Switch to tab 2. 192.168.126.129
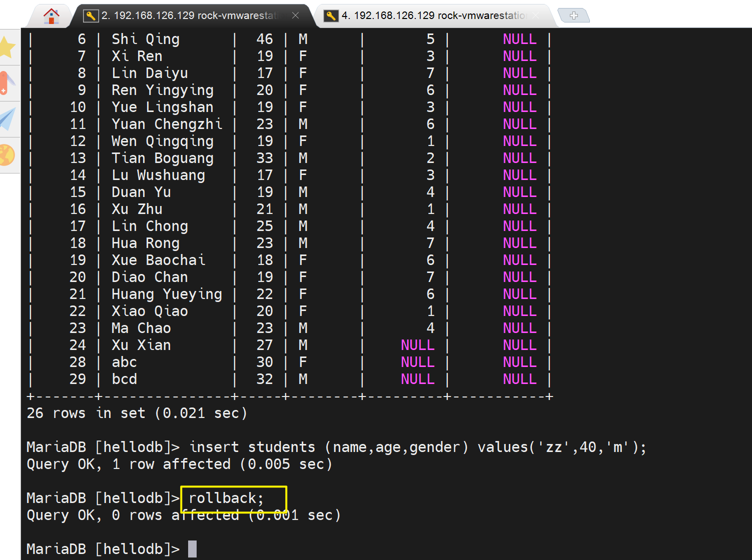Viewport: 752px width, 560px height. (190, 16)
